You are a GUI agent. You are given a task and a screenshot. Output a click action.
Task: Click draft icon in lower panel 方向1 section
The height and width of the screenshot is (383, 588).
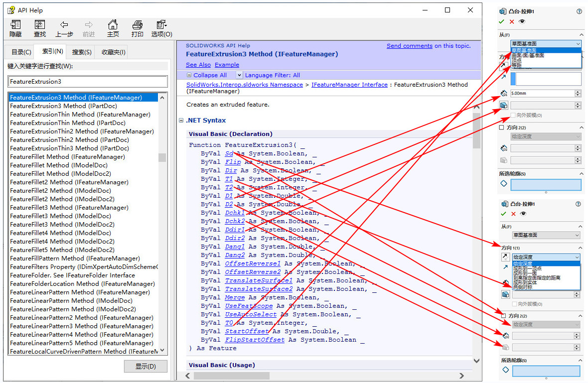pyautogui.click(x=505, y=294)
